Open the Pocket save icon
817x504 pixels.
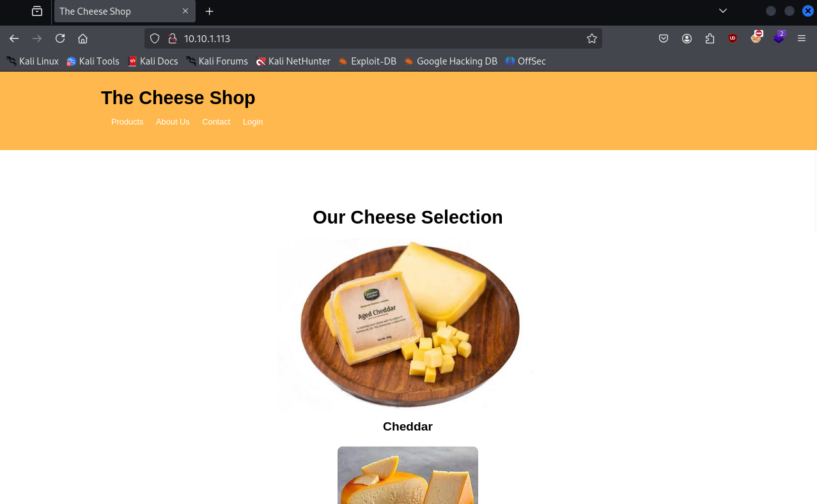point(664,38)
